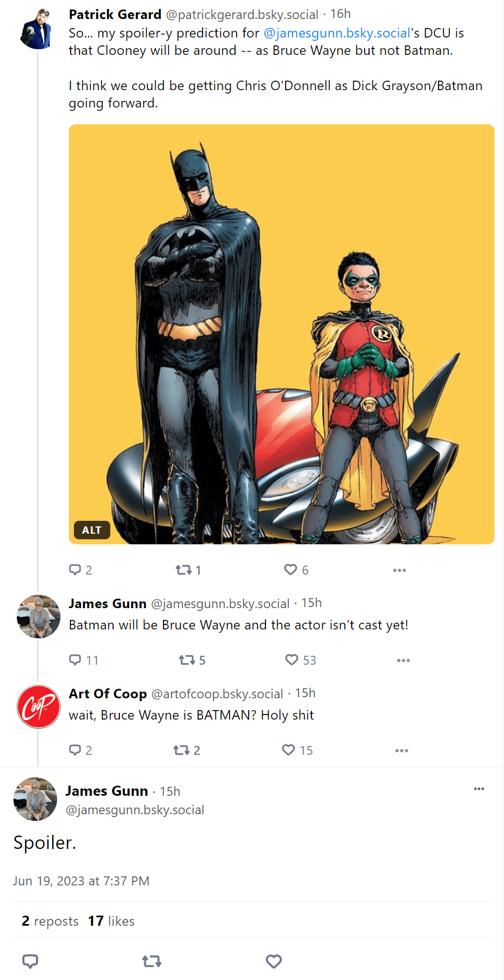The height and width of the screenshot is (980, 504).
Task: Open the @jamesgunn.bsky.social mention link
Action: [336, 33]
